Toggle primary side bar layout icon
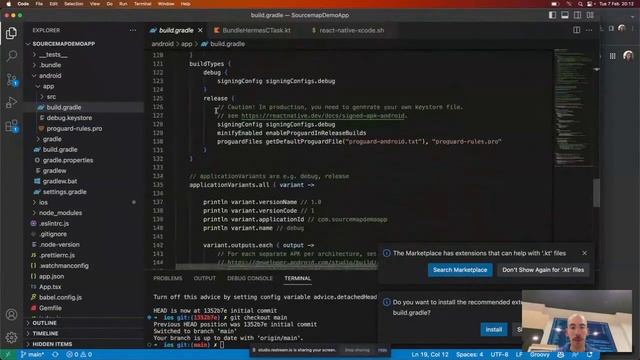The image size is (640, 360). [x=552, y=15]
